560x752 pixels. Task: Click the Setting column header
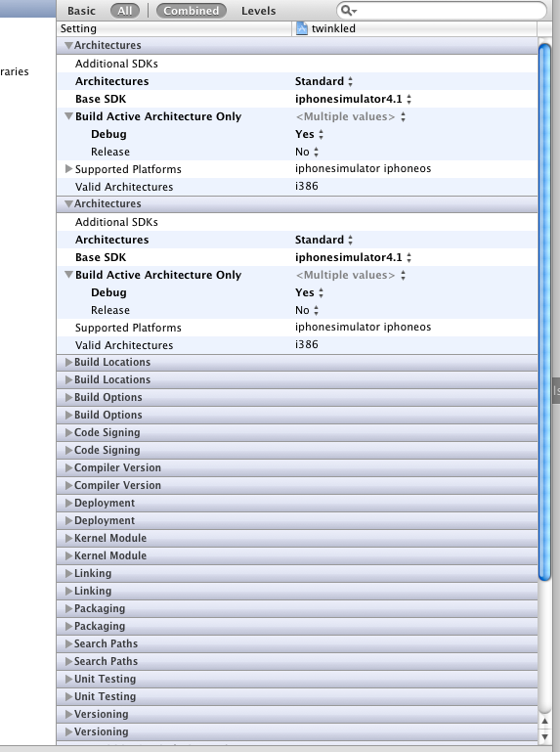tap(174, 28)
